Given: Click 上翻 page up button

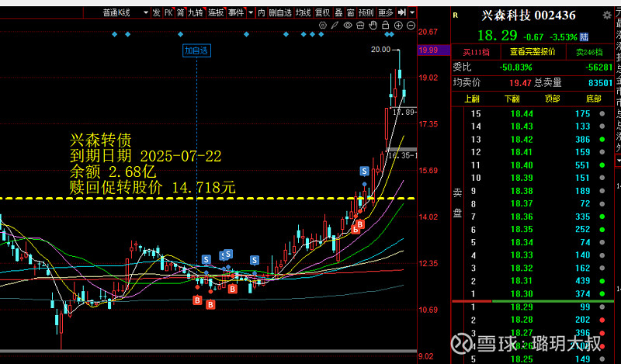Looking at the screenshot, I should click(472, 99).
